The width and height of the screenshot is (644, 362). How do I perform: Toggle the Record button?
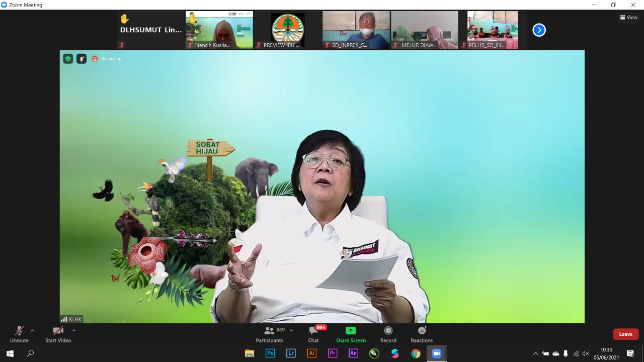(x=388, y=334)
